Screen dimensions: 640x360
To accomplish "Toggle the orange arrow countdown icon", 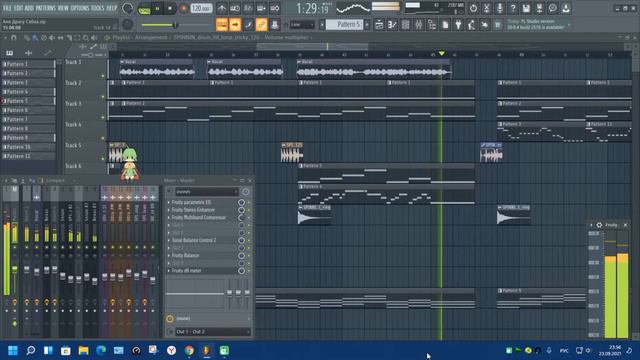I will 235,25.
